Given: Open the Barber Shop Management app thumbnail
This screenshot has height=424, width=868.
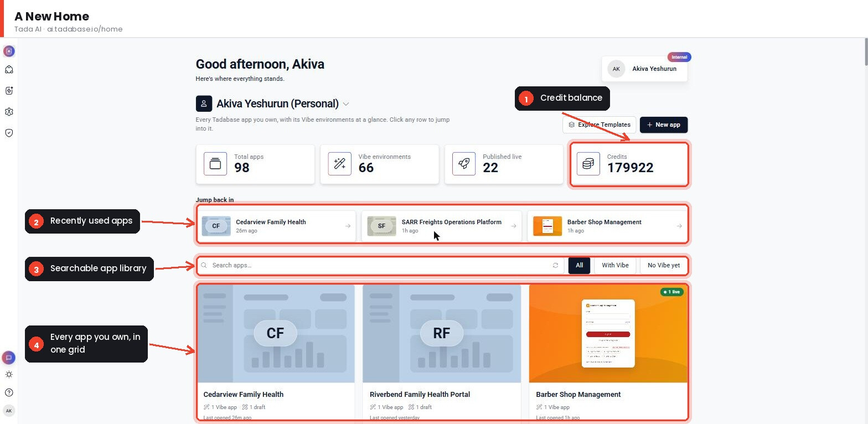Looking at the screenshot, I should tap(608, 334).
